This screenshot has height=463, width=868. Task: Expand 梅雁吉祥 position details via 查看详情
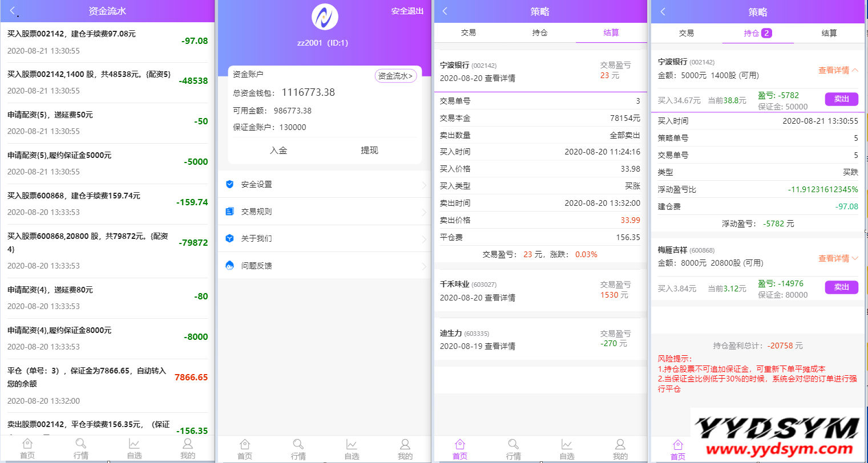click(838, 258)
